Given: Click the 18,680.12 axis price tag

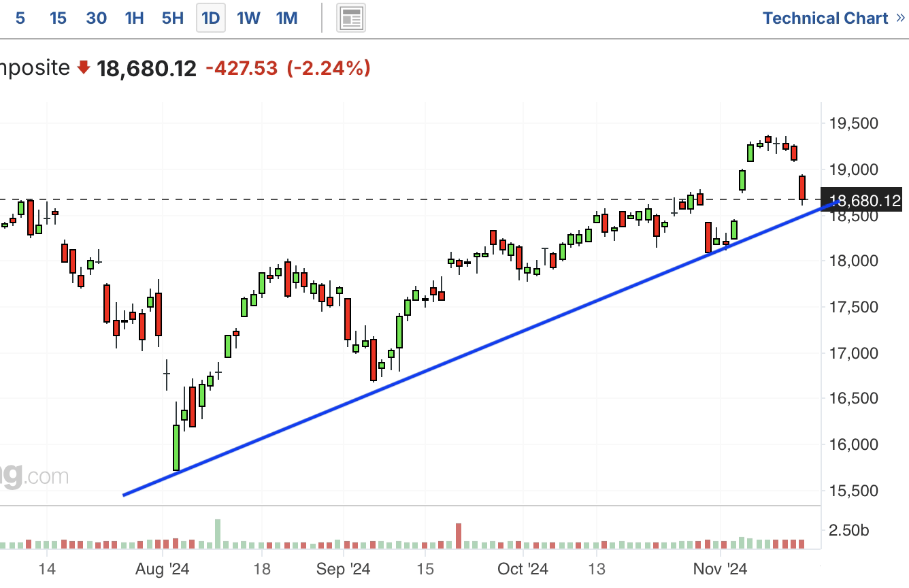Looking at the screenshot, I should 861,201.
